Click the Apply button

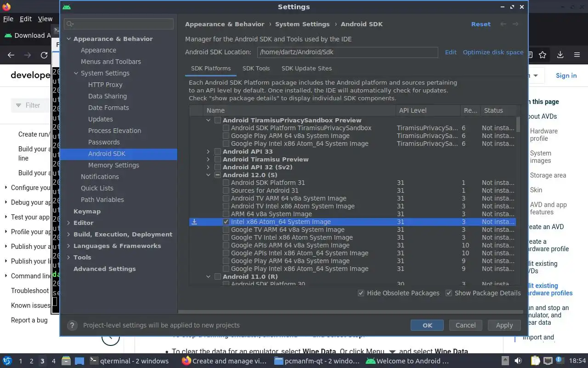pyautogui.click(x=504, y=325)
